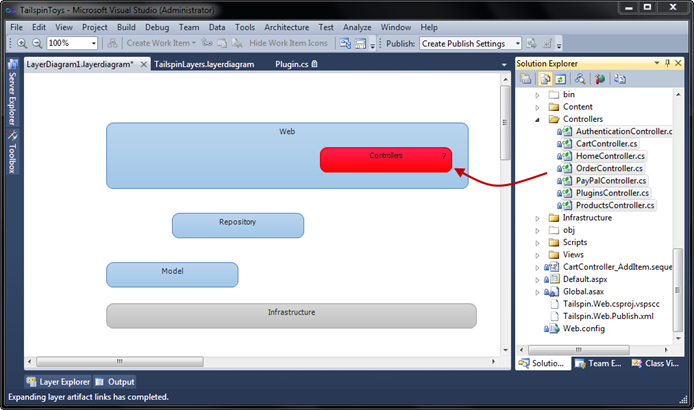
Task: Click the globe icon in Solution Explorer toolbar
Action: (600, 79)
